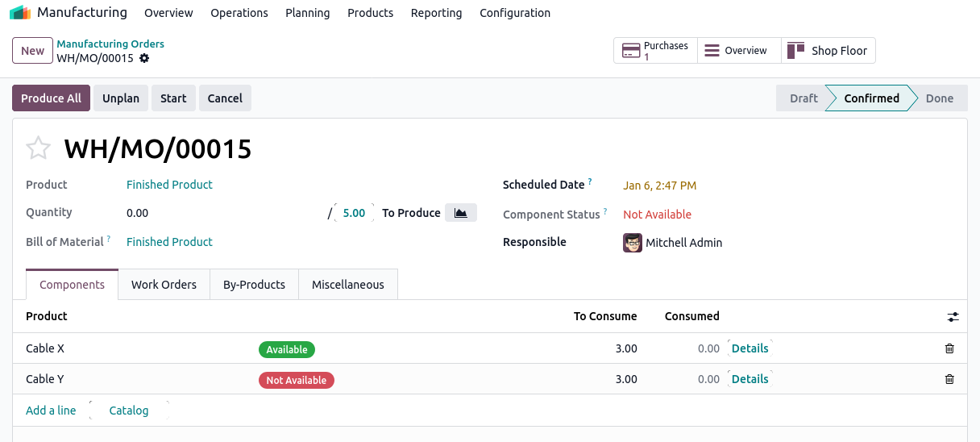The height and width of the screenshot is (442, 980).
Task: Open the gear actions menu beside WH/MO/00015
Action: 144,58
